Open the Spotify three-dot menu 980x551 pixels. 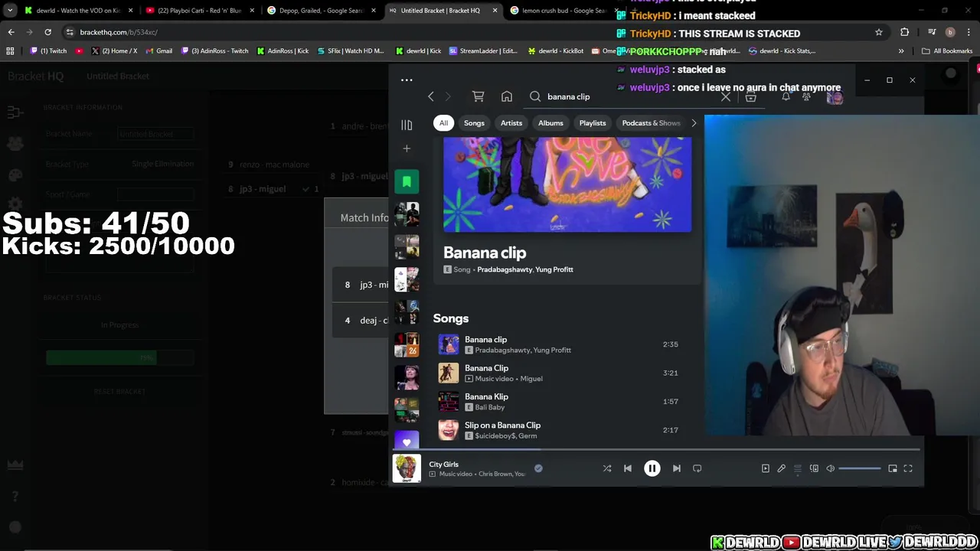[407, 80]
